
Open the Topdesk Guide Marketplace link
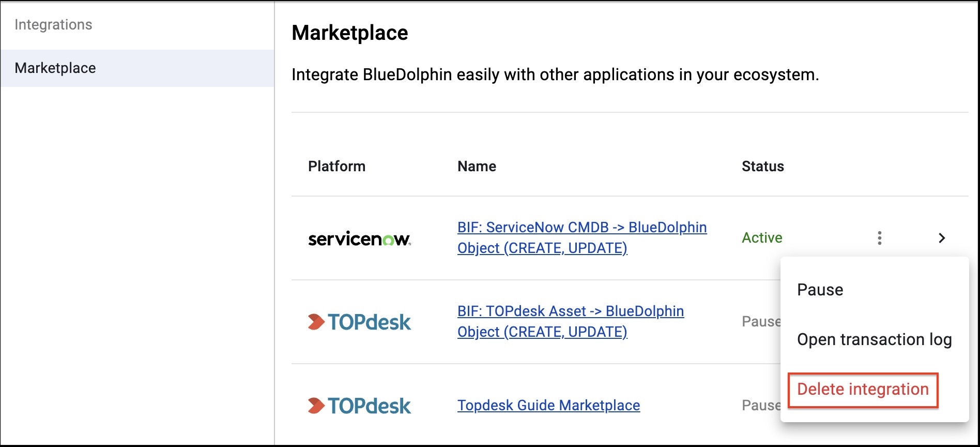click(x=548, y=406)
